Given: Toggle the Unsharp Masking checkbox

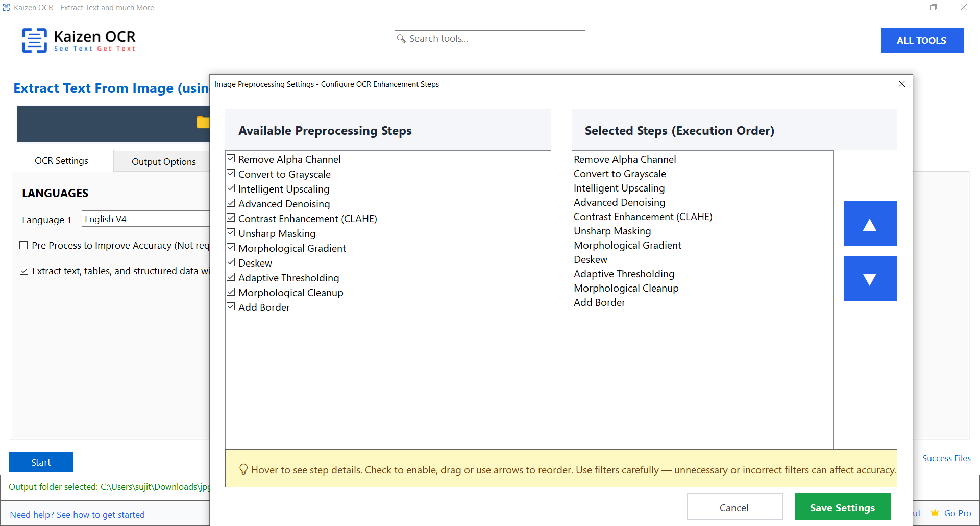Looking at the screenshot, I should pos(231,233).
